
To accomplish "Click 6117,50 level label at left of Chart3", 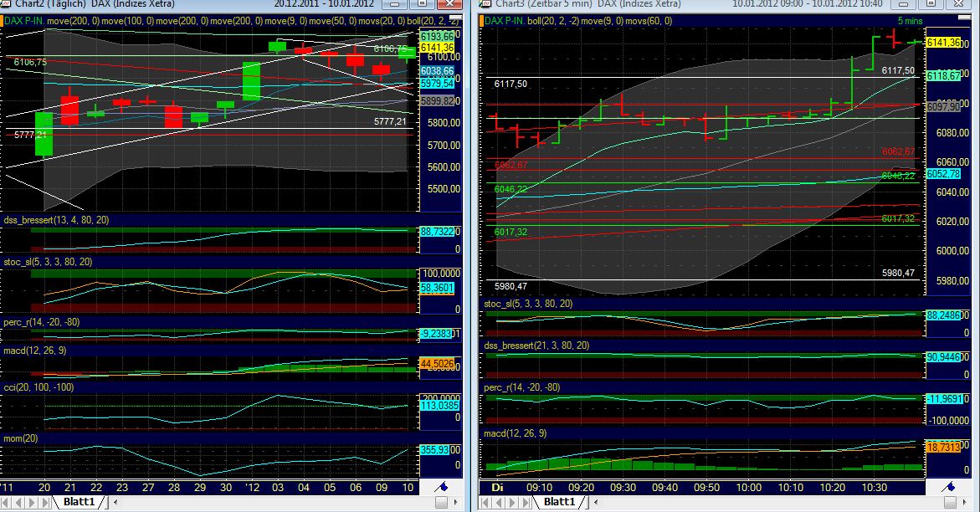I will [x=510, y=84].
